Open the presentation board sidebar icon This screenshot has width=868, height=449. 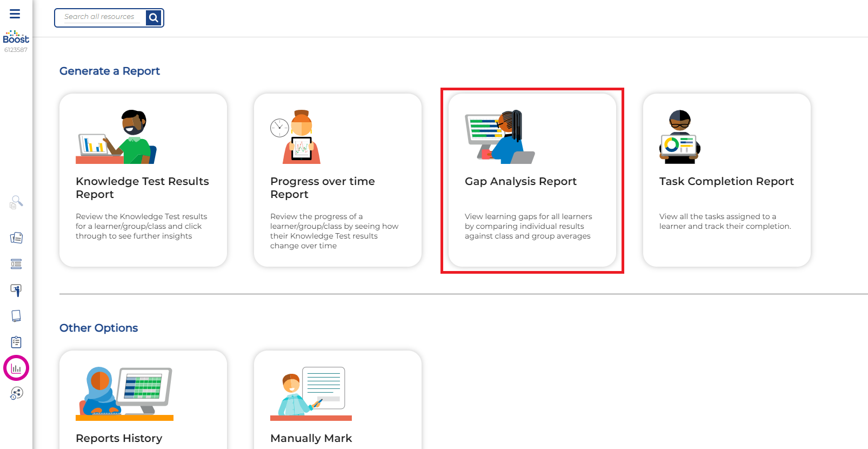(x=16, y=290)
